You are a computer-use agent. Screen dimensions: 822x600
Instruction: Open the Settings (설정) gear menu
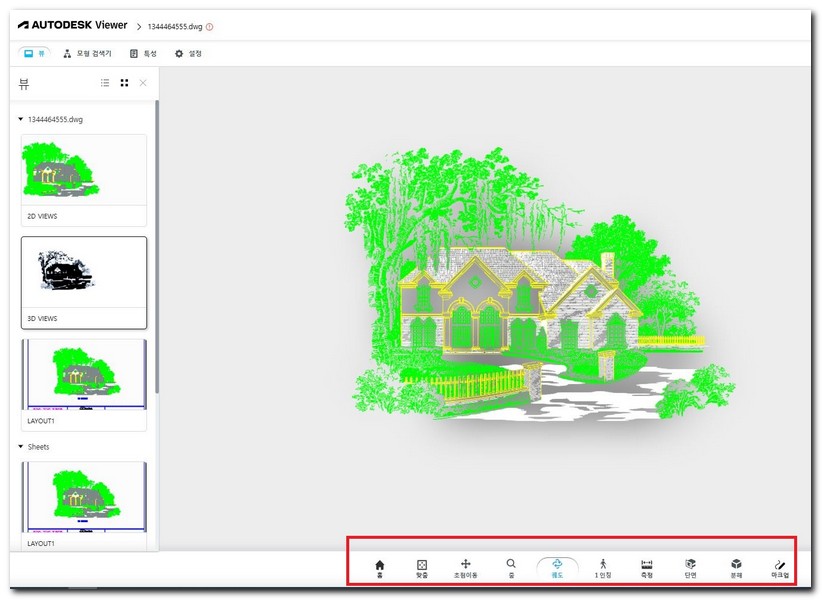188,53
